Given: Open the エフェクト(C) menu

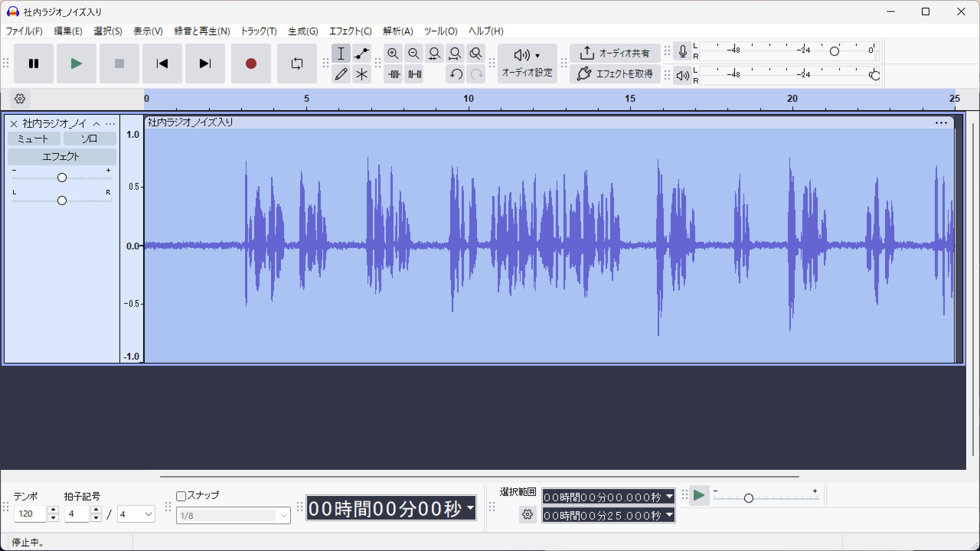Looking at the screenshot, I should click(x=350, y=31).
